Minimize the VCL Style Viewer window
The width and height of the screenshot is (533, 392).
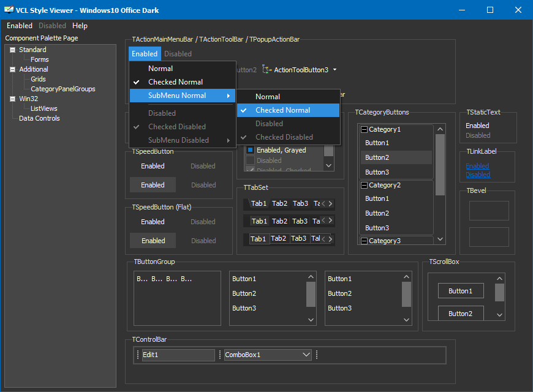point(462,10)
